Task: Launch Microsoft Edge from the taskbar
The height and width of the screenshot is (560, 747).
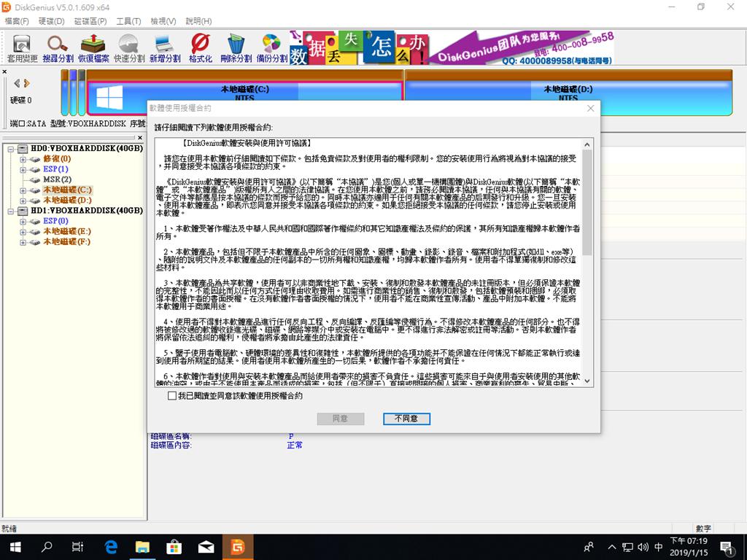Action: [111, 547]
